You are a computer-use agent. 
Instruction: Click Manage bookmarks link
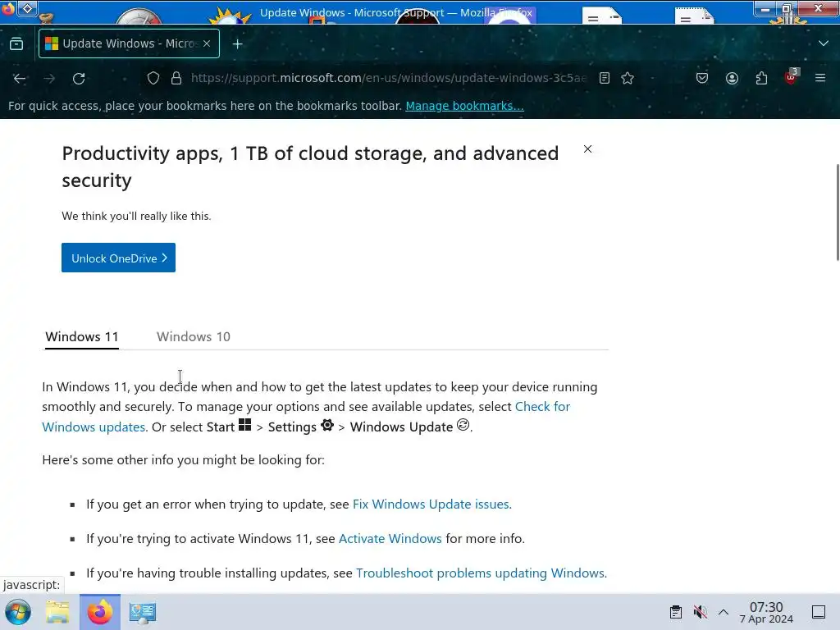[464, 106]
